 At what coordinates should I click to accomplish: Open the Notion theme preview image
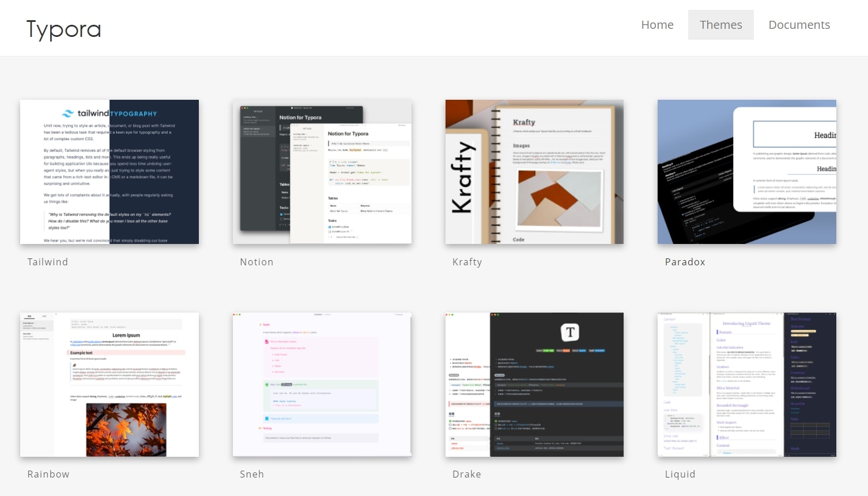(x=322, y=172)
